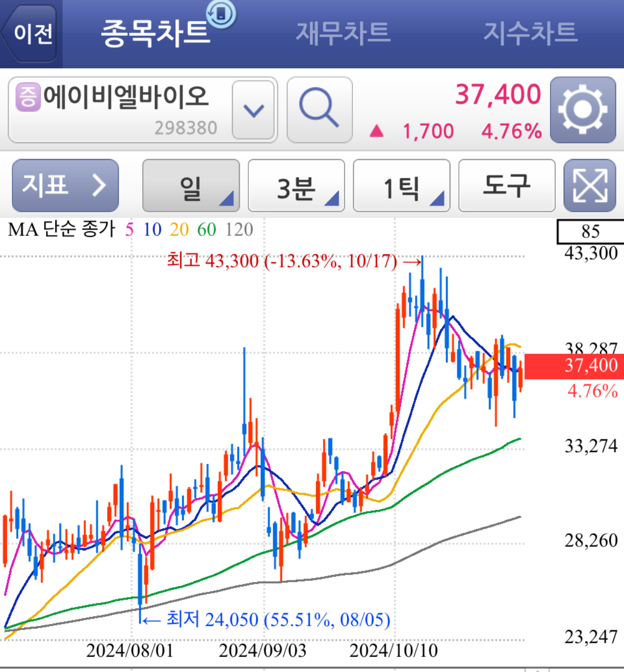Image resolution: width=624 pixels, height=672 pixels.
Task: Tap the 37,400 current price in the header
Action: pos(498,95)
